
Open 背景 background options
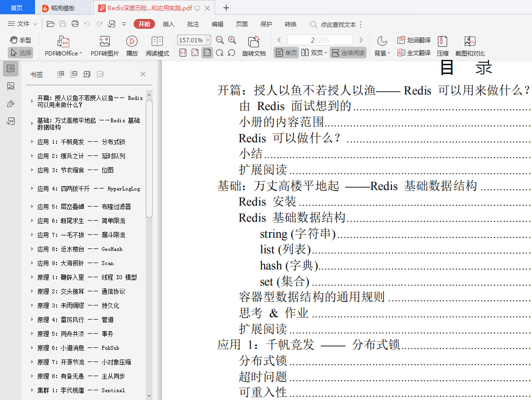(x=382, y=46)
